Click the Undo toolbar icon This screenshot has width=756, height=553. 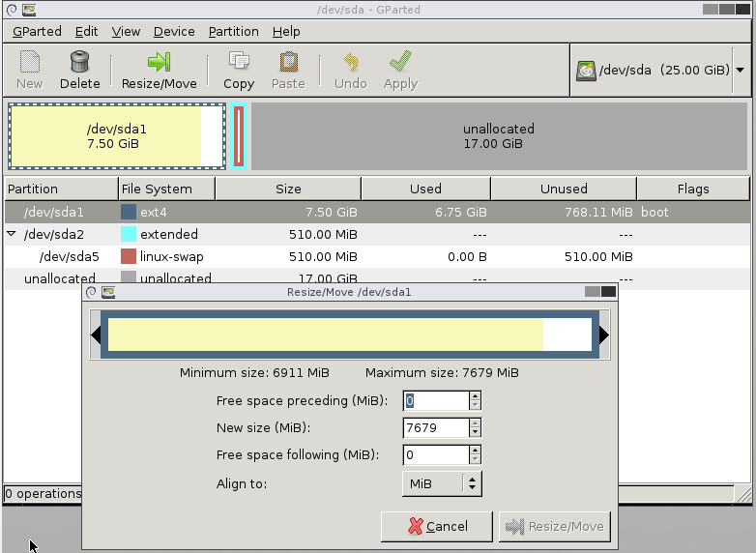(x=351, y=62)
